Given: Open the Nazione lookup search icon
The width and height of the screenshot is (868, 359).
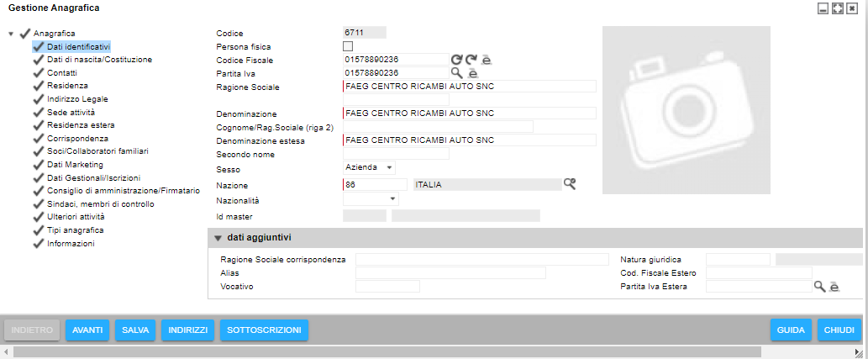Looking at the screenshot, I should (570, 184).
